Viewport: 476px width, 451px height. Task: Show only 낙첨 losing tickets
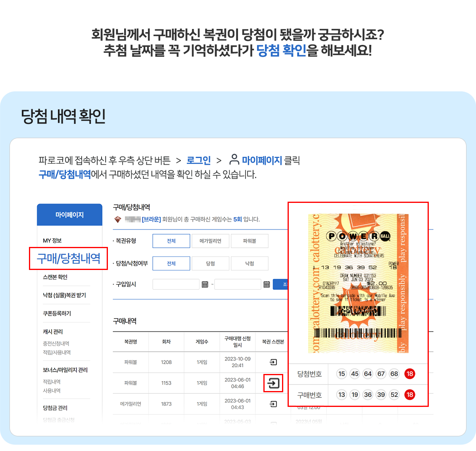tap(250, 264)
